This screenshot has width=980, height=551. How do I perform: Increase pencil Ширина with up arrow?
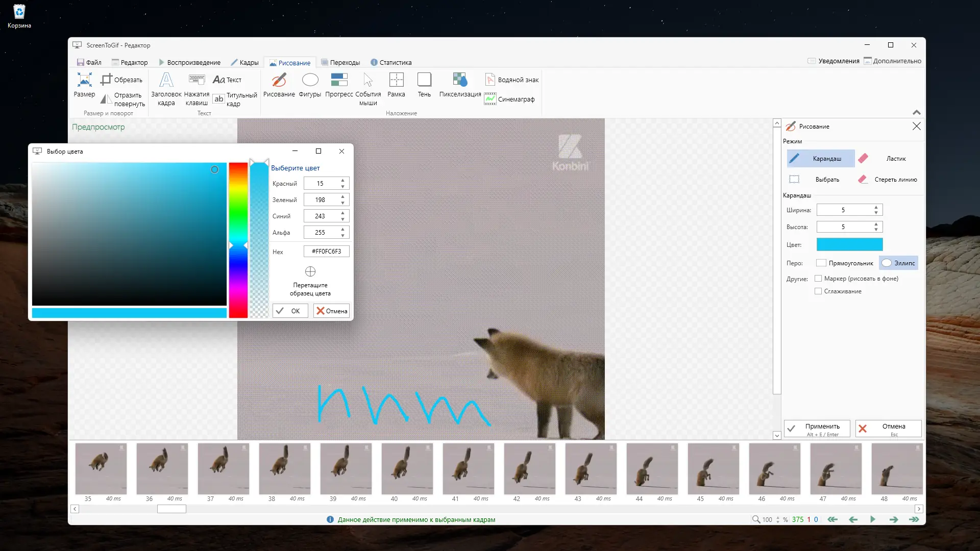[x=876, y=207]
